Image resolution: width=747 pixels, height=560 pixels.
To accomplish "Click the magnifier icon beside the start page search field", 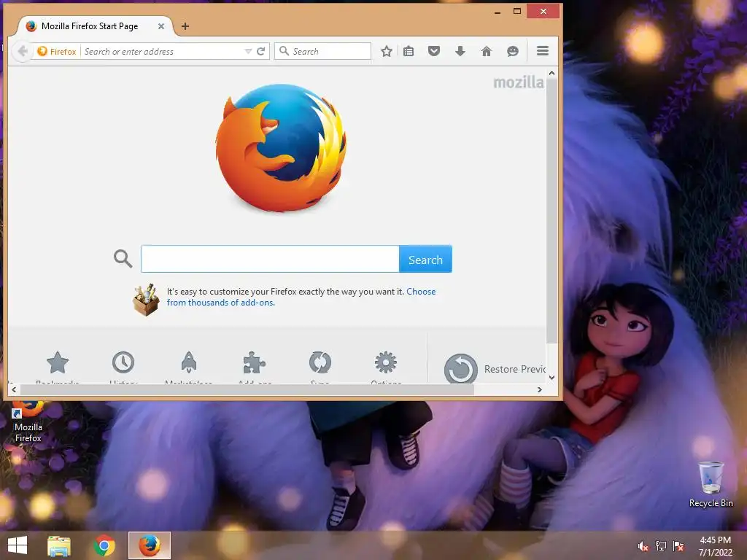I will pyautogui.click(x=123, y=259).
